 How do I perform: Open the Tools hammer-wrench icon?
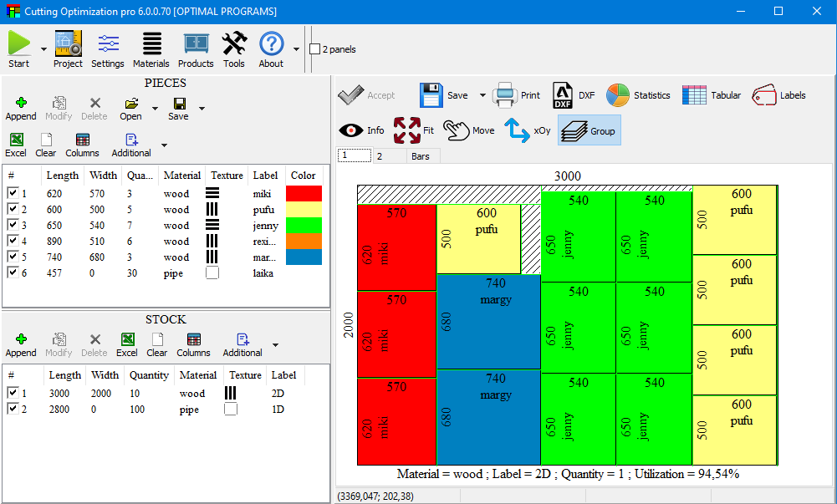[x=234, y=43]
